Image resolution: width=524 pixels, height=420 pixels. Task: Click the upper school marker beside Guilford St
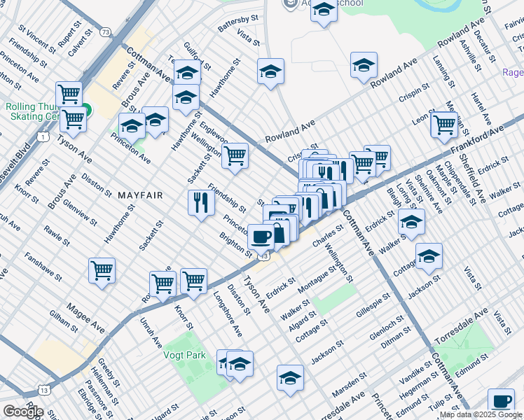coord(187,73)
